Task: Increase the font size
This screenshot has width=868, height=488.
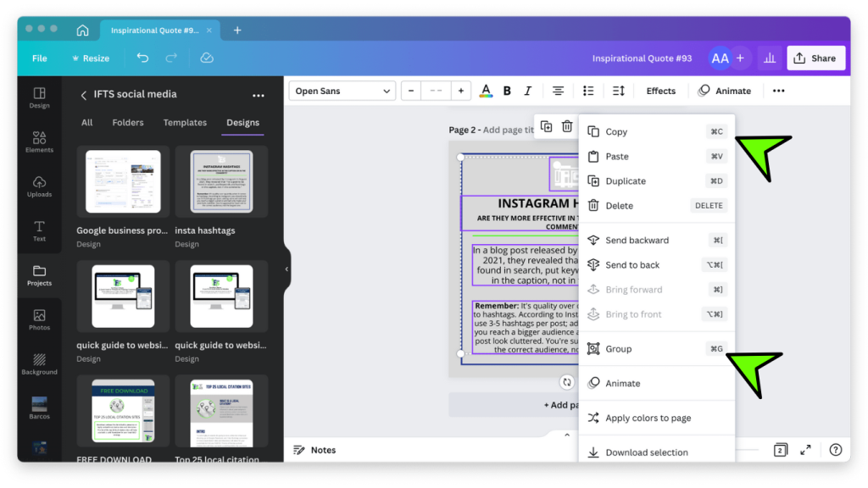Action: [460, 91]
